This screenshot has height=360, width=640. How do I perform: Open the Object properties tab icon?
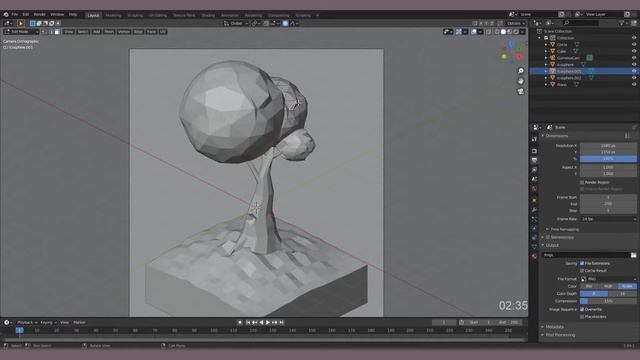[534, 200]
